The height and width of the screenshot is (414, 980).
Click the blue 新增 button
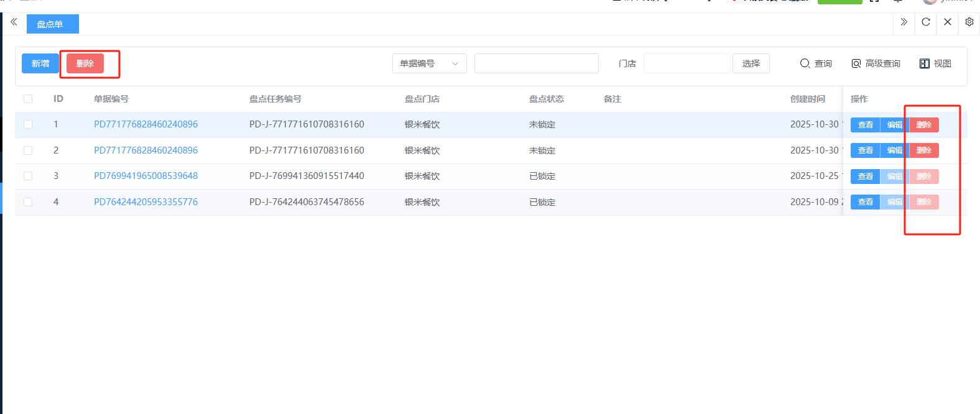point(40,63)
